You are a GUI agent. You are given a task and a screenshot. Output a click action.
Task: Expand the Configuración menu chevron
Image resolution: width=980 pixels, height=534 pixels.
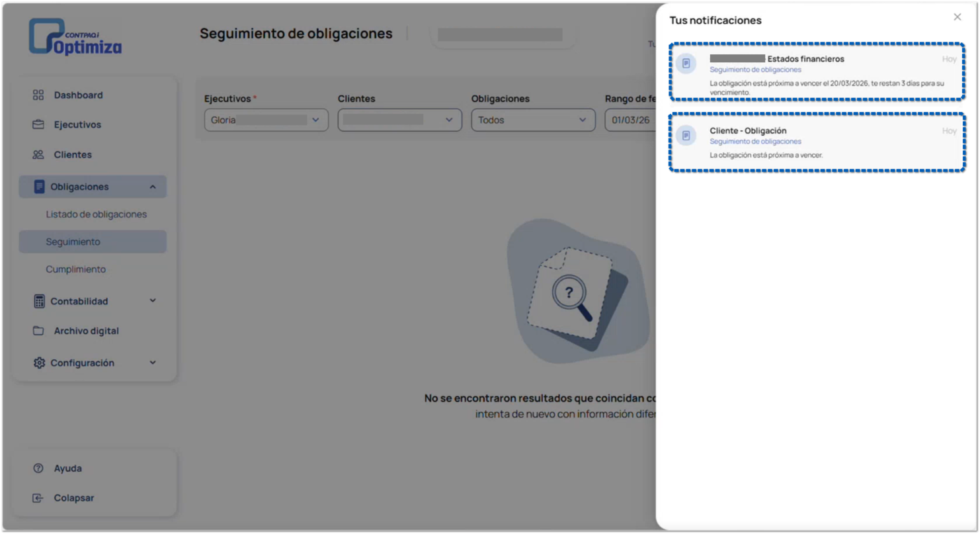point(153,363)
